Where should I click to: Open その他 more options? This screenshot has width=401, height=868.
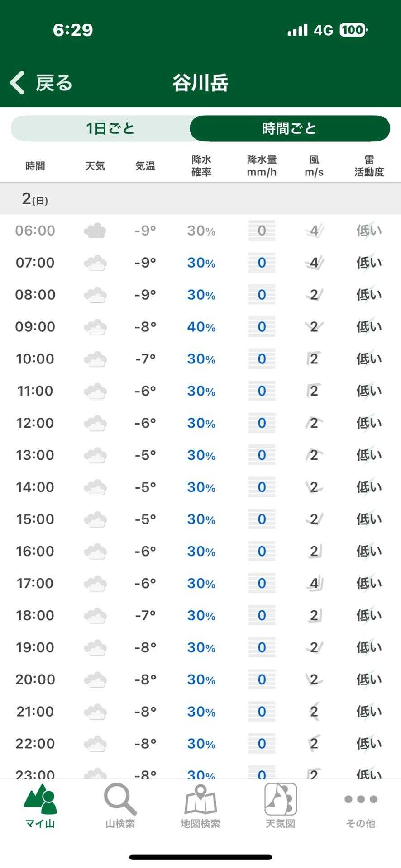360,807
